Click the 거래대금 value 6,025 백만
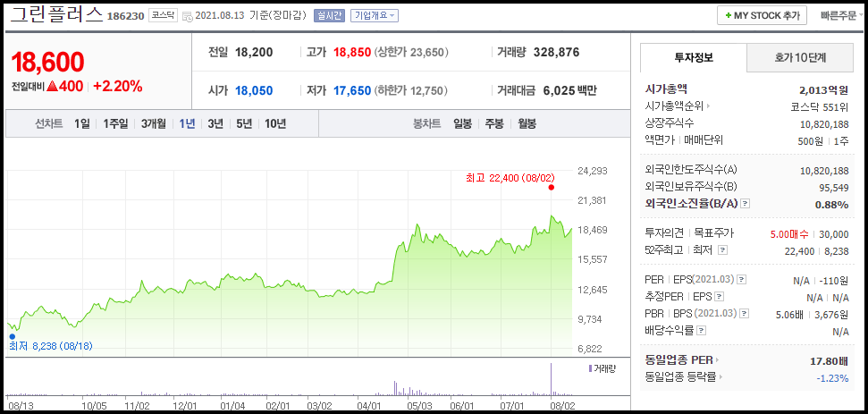This screenshot has height=414, width=868. pos(569,90)
